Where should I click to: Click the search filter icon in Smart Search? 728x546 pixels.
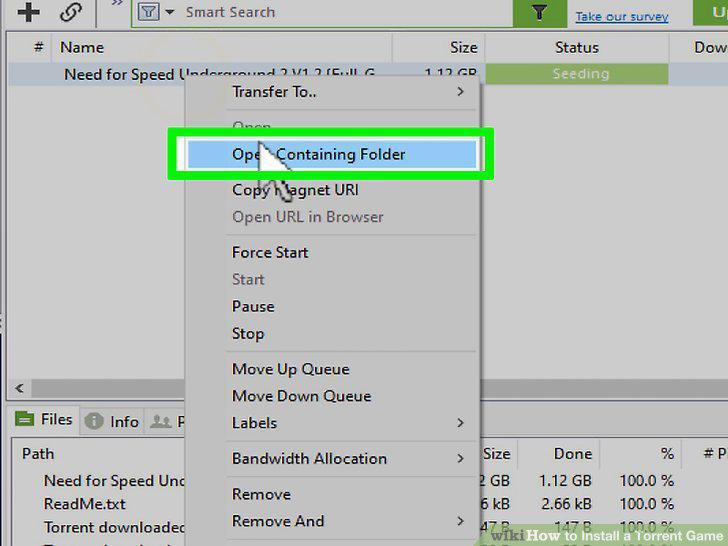coord(149,12)
